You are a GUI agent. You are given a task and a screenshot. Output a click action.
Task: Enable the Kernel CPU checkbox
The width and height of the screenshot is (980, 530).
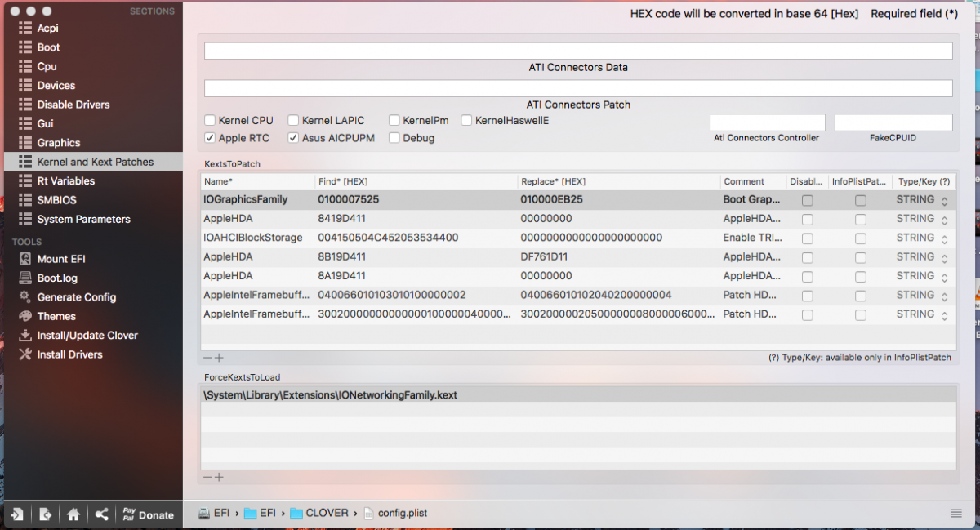[x=210, y=121]
